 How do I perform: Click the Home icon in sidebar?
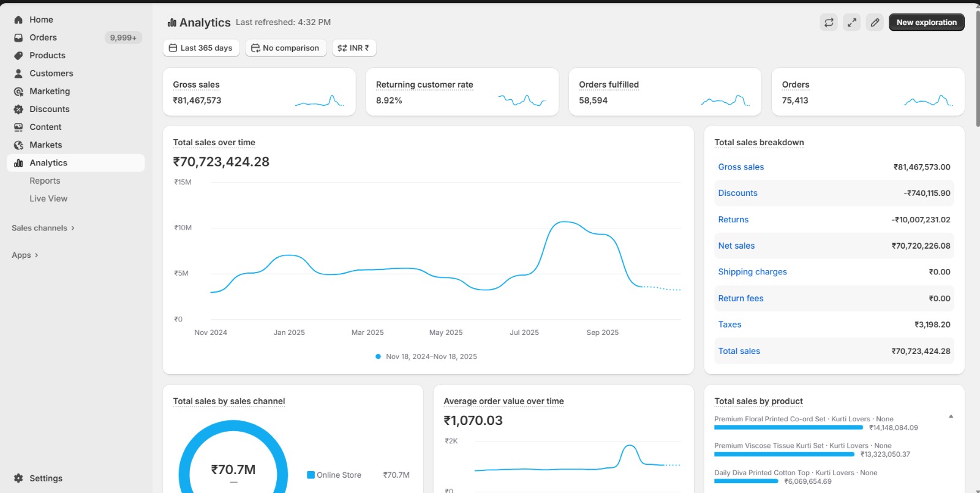point(18,20)
